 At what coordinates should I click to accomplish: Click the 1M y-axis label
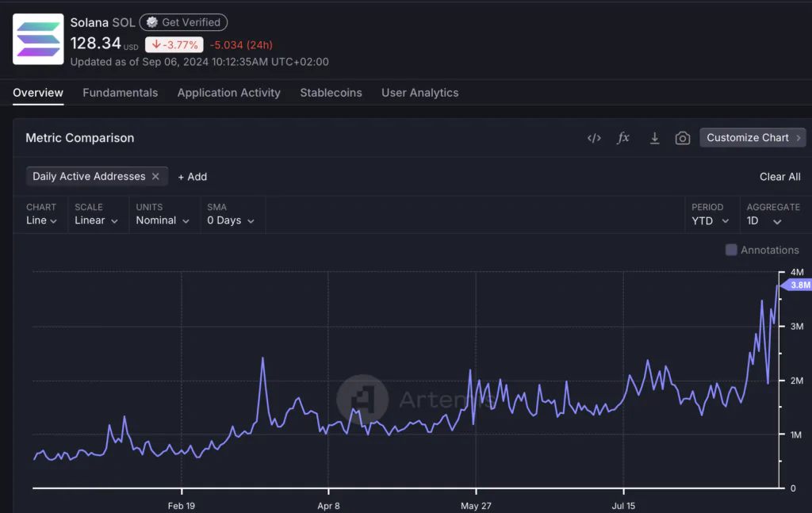(x=796, y=435)
